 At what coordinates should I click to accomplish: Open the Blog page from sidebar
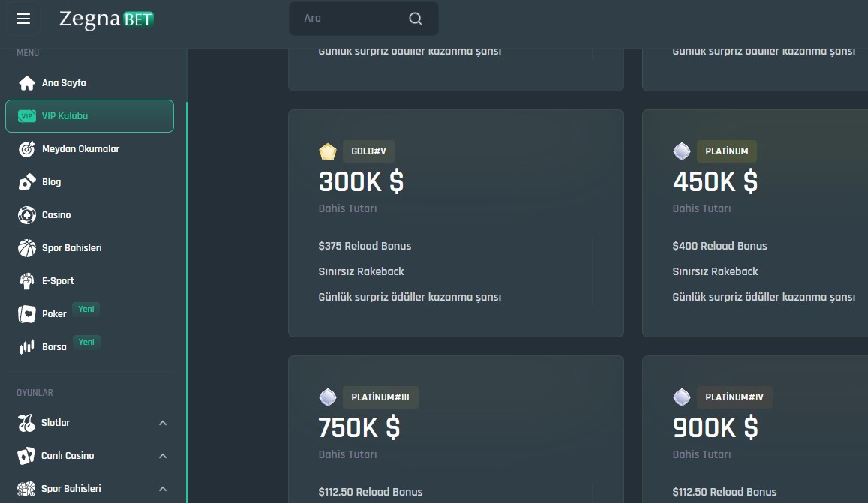(x=51, y=181)
